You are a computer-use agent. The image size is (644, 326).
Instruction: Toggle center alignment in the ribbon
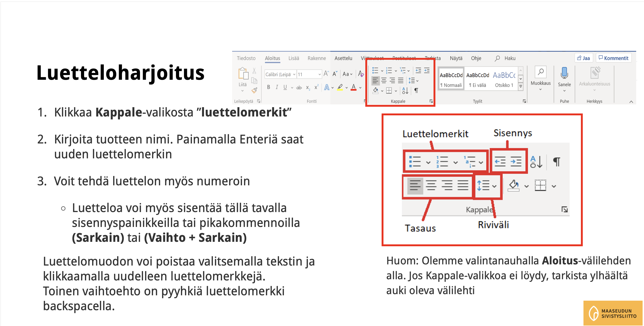tap(384, 81)
